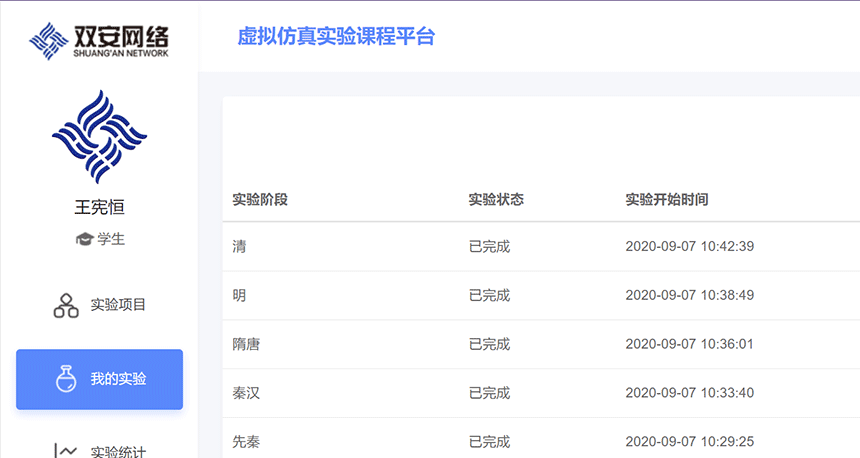Select the 明 stage cell
The height and width of the screenshot is (458, 860).
(239, 295)
